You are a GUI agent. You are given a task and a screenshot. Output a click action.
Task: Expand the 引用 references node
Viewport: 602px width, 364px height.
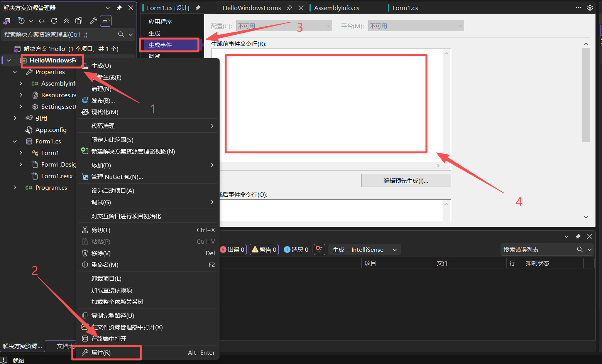click(15, 118)
